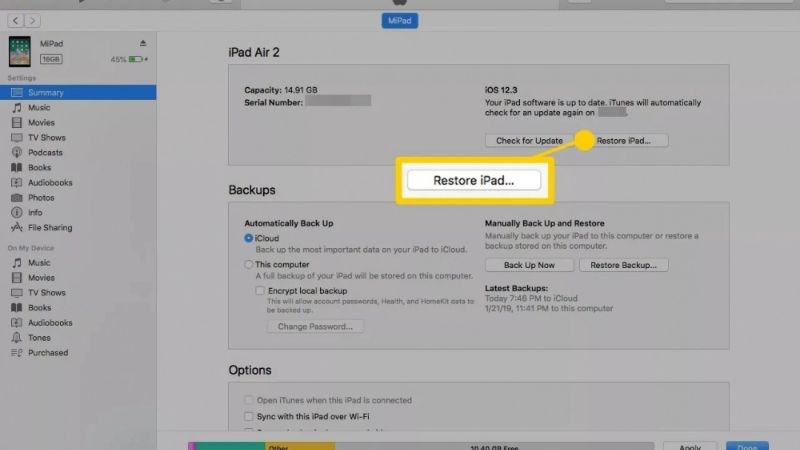
Task: Open Summary in the Settings sidebar
Action: [78, 92]
